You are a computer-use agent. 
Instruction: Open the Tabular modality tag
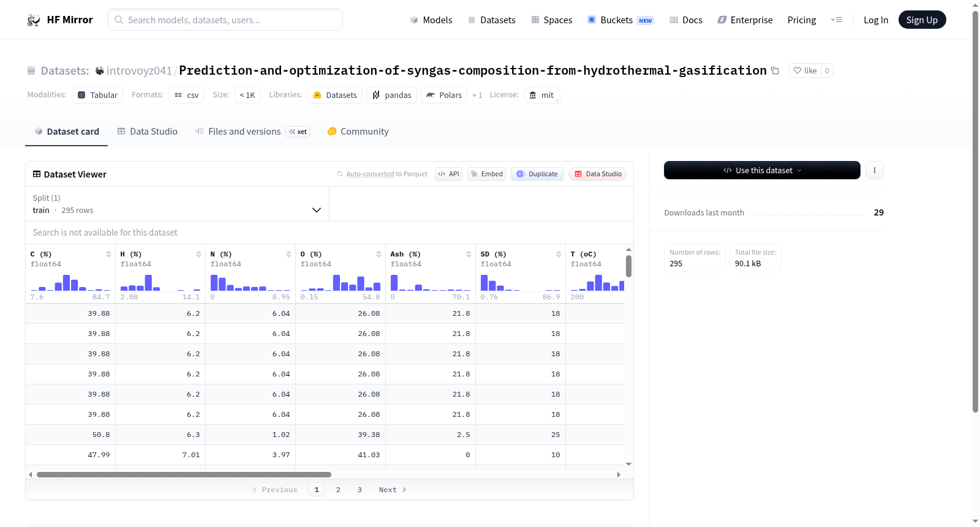[97, 95]
